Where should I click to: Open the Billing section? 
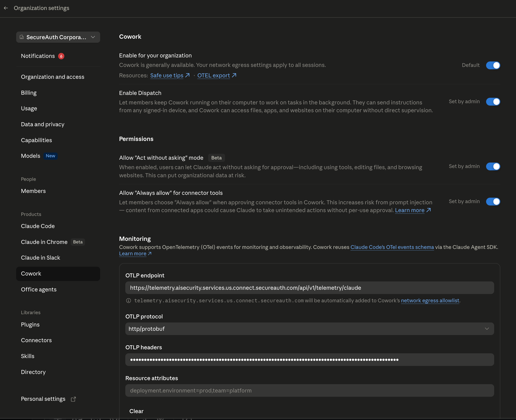click(58, 93)
